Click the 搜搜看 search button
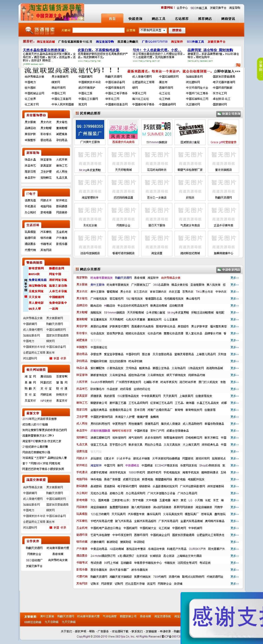The width and height of the screenshot is (263, 644). pyautogui.click(x=177, y=30)
